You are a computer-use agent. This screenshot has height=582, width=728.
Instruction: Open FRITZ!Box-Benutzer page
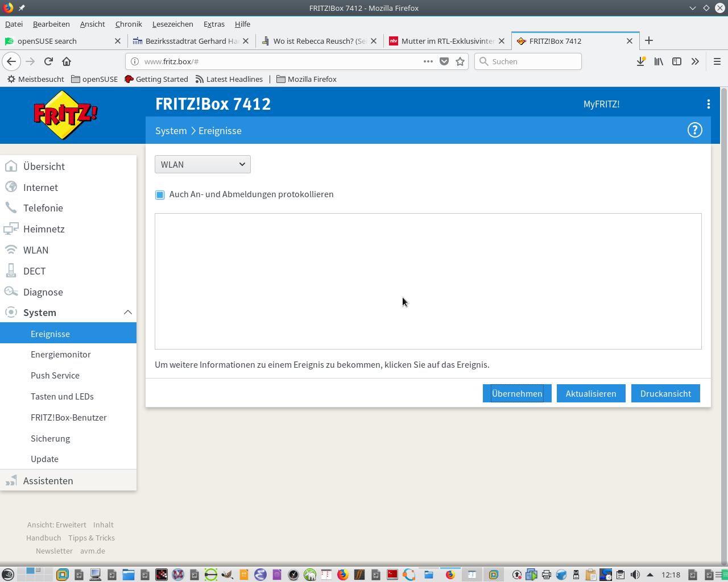pyautogui.click(x=69, y=417)
